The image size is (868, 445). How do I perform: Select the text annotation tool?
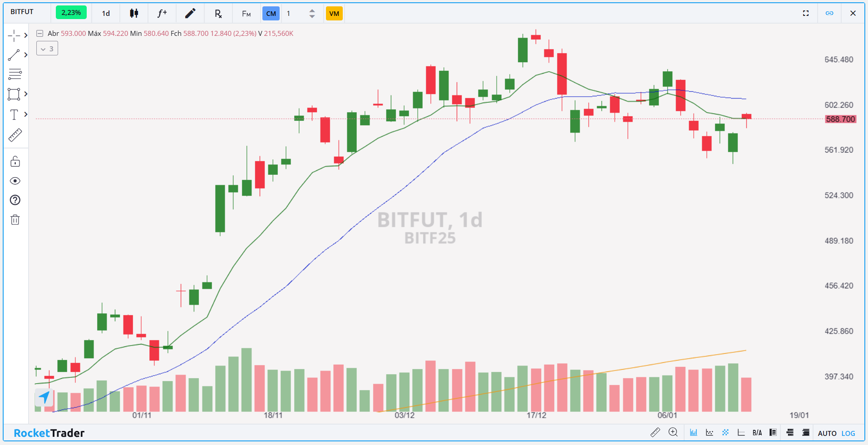pos(14,114)
